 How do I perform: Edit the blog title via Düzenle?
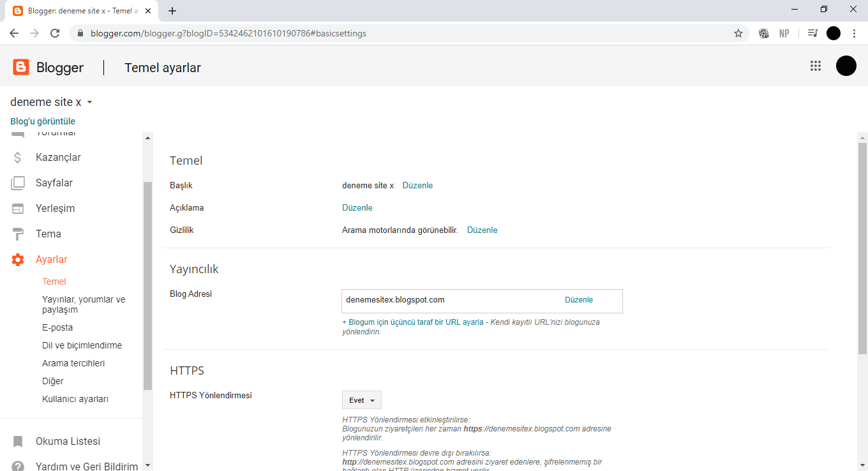pyautogui.click(x=417, y=186)
